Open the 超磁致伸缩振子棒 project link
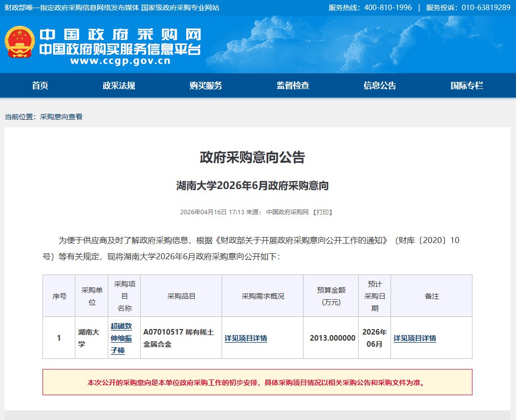The width and height of the screenshot is (516, 420). [x=121, y=338]
